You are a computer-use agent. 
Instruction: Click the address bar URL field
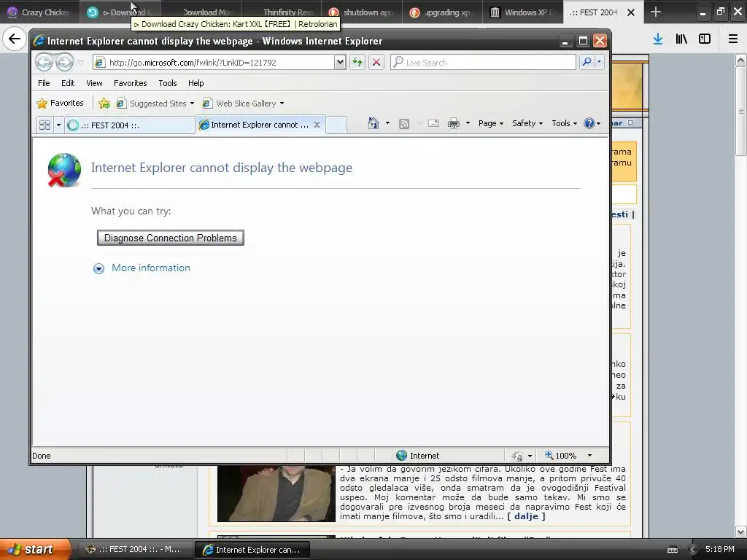click(214, 63)
